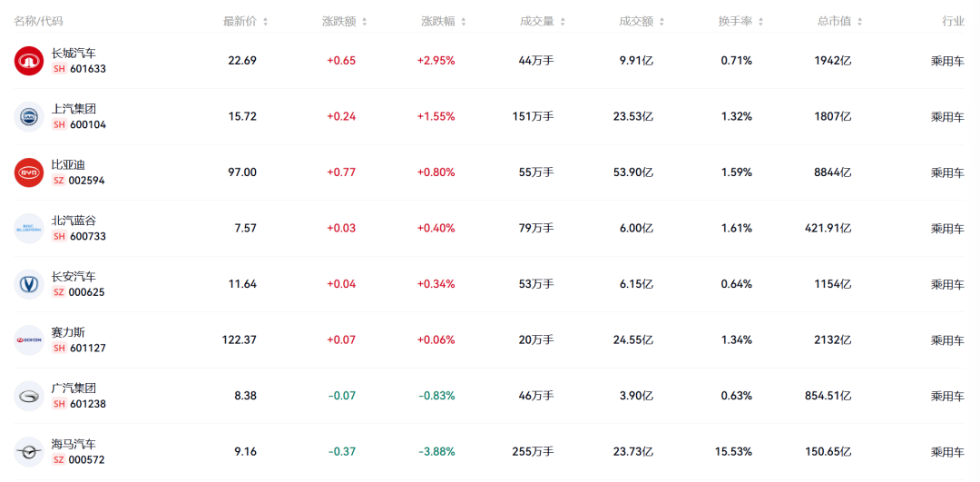Click the BYD (比亚迪) red logo
The width and height of the screenshot is (980, 482).
coord(29,172)
